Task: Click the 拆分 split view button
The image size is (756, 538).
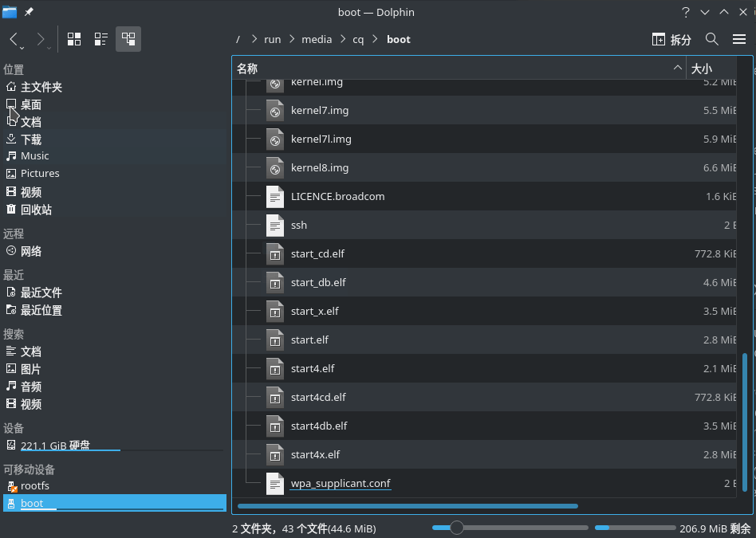Action: click(x=671, y=39)
